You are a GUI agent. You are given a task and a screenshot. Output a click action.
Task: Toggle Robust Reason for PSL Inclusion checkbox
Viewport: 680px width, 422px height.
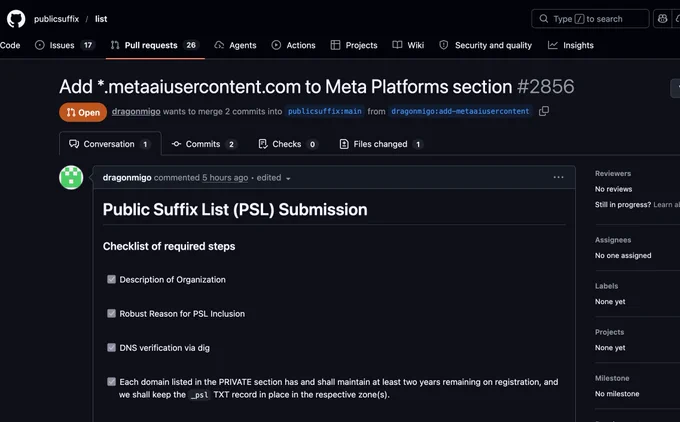click(x=111, y=313)
